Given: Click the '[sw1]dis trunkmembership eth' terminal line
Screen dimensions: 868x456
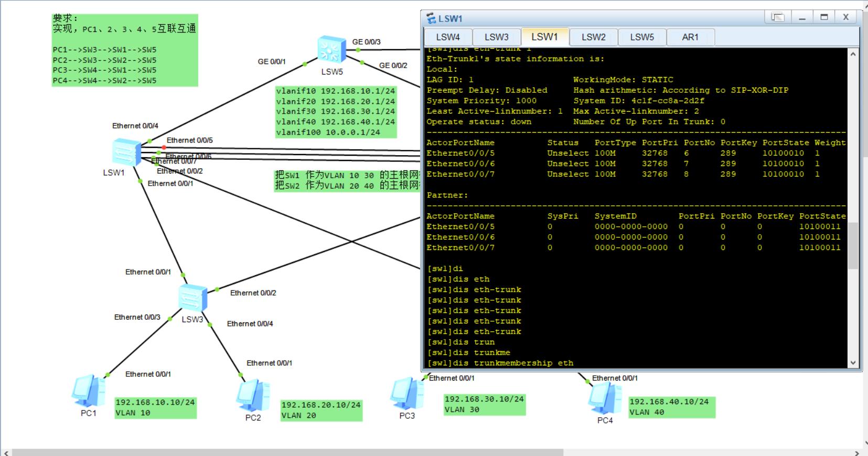Looking at the screenshot, I should (500, 363).
